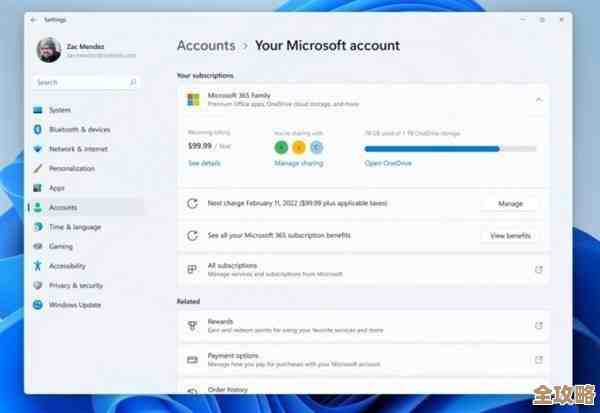The height and width of the screenshot is (413, 600).
Task: Click external link icon for Rewards
Action: point(539,326)
